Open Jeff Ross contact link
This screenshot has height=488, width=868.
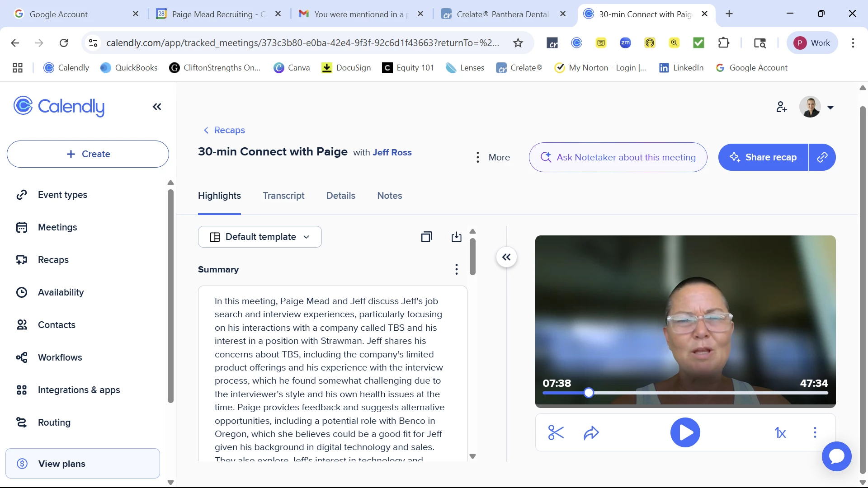tap(392, 152)
